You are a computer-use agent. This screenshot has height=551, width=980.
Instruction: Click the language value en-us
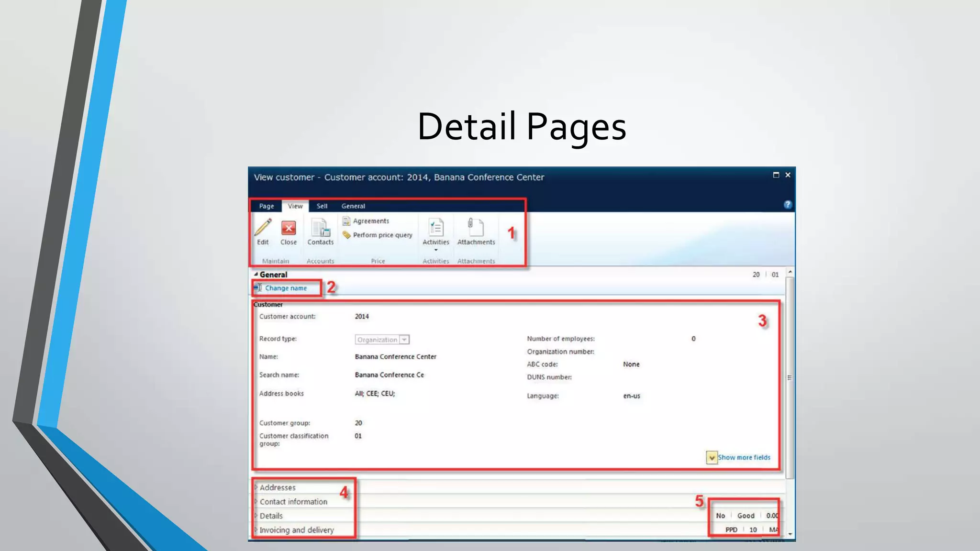[632, 396]
